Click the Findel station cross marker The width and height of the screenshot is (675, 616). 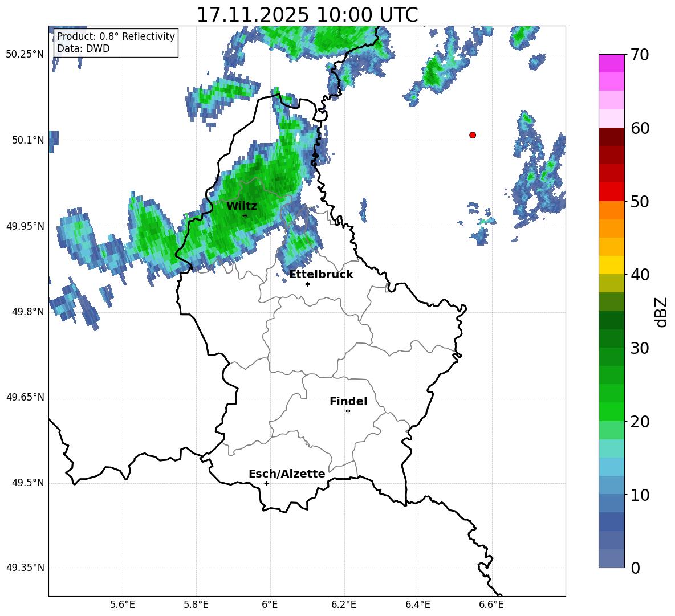pyautogui.click(x=348, y=411)
